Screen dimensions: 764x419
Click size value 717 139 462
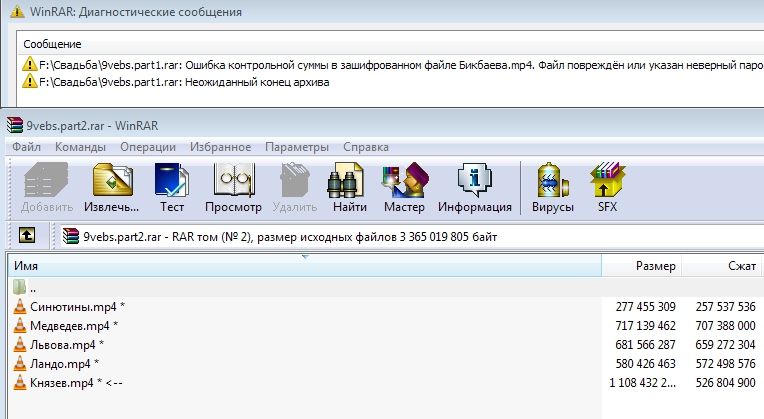pyautogui.click(x=645, y=325)
